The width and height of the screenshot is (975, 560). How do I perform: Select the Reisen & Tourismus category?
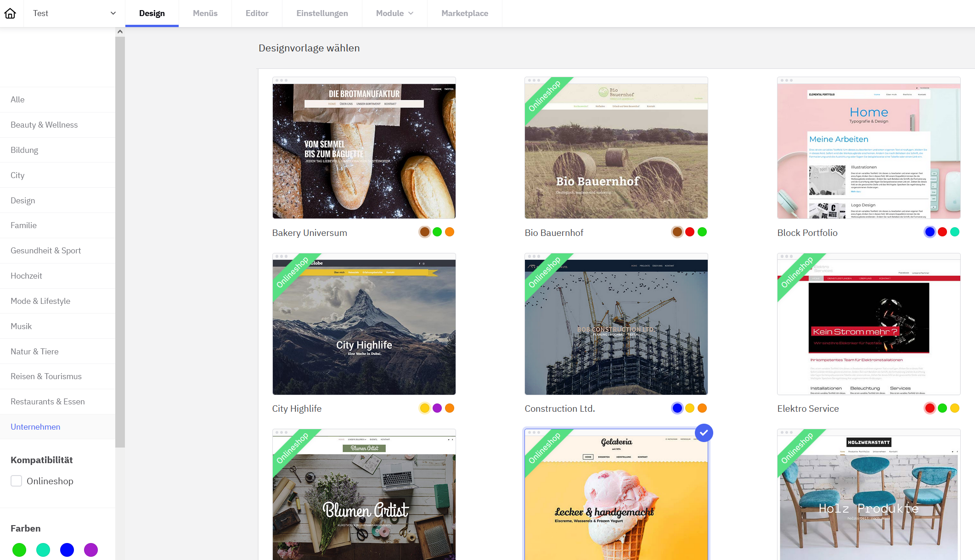coord(46,376)
